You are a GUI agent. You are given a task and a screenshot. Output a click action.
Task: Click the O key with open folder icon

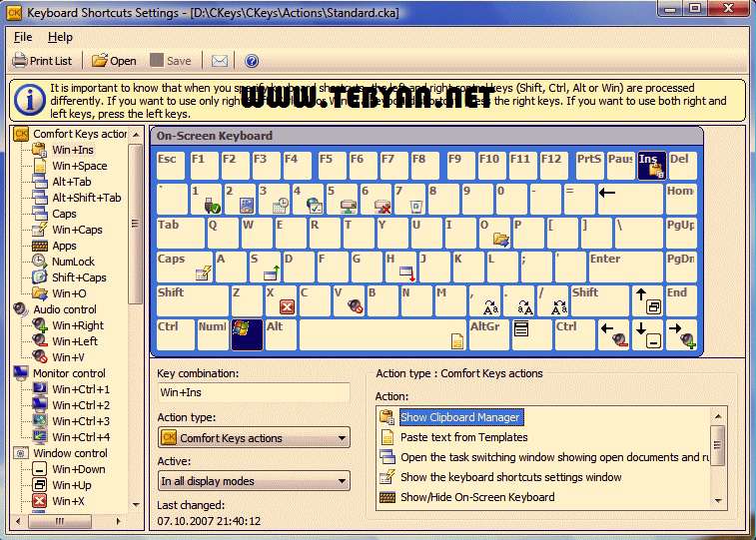(x=494, y=233)
